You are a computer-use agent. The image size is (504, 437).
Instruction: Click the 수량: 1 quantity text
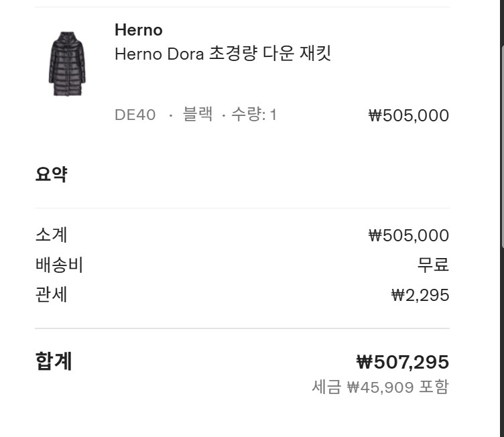(x=254, y=115)
